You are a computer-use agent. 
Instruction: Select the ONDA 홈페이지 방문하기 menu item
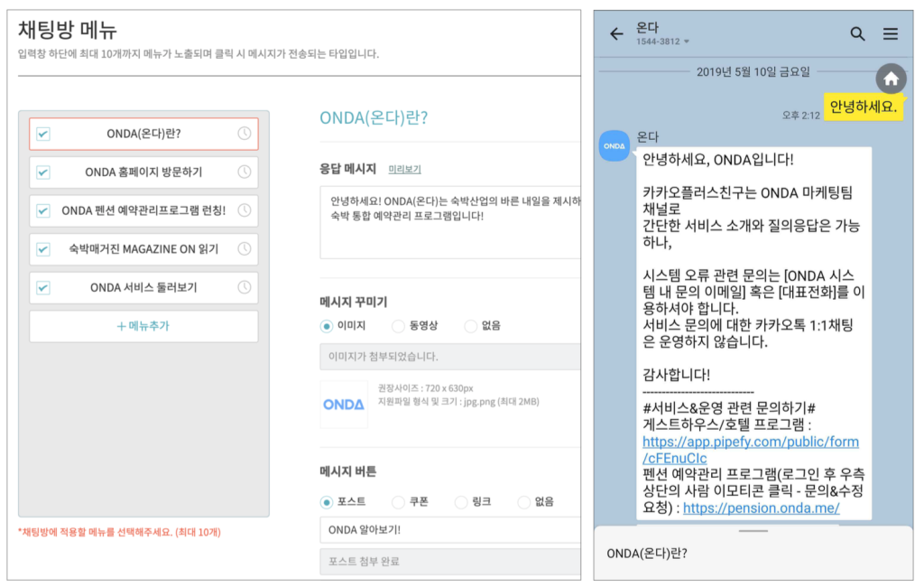[143, 172]
